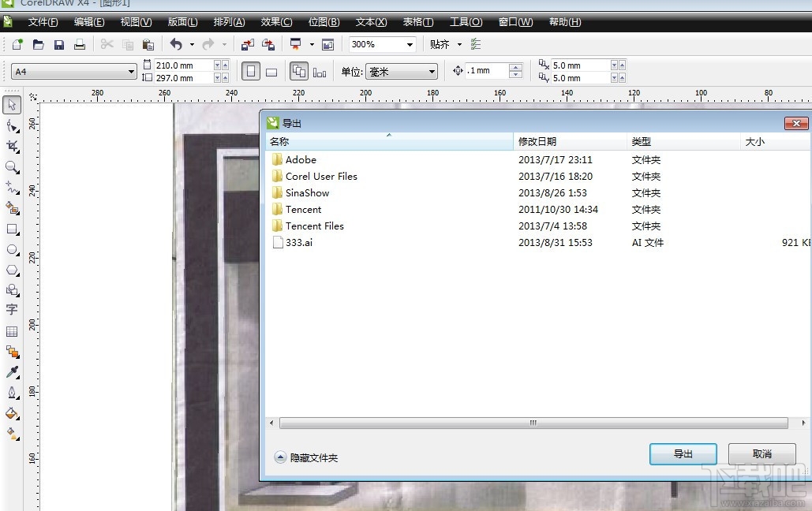Open the Fill tool
The height and width of the screenshot is (511, 812).
point(11,412)
